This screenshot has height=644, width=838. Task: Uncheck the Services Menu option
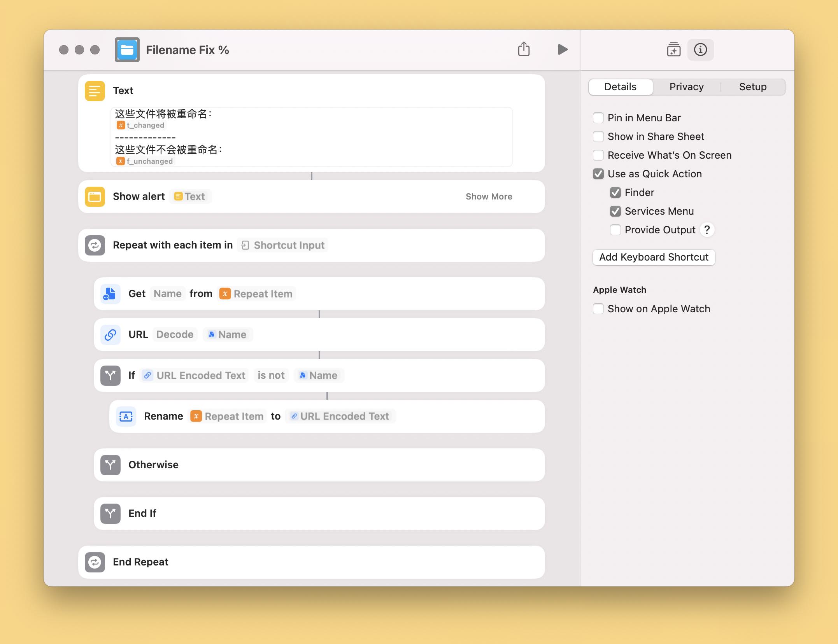coord(615,211)
